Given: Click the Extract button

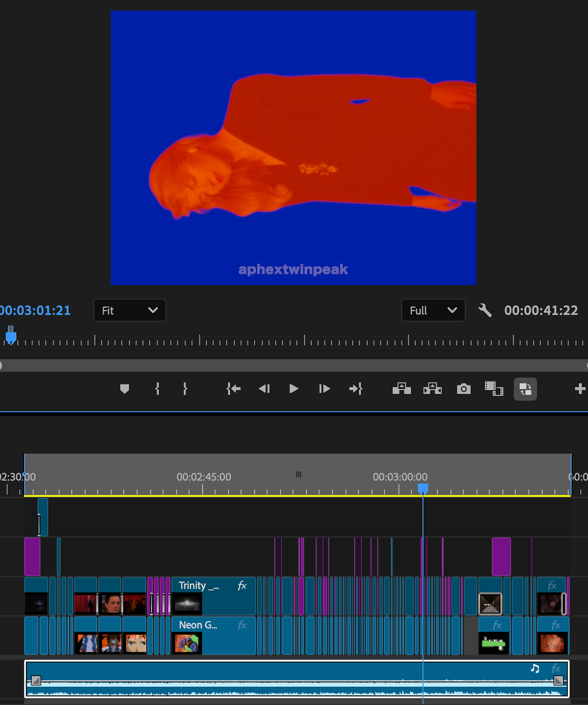Looking at the screenshot, I should tap(433, 389).
